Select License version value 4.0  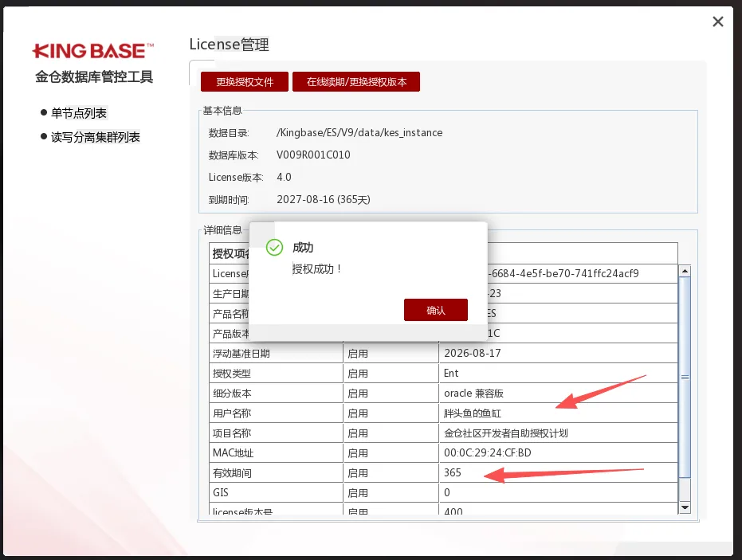point(284,177)
